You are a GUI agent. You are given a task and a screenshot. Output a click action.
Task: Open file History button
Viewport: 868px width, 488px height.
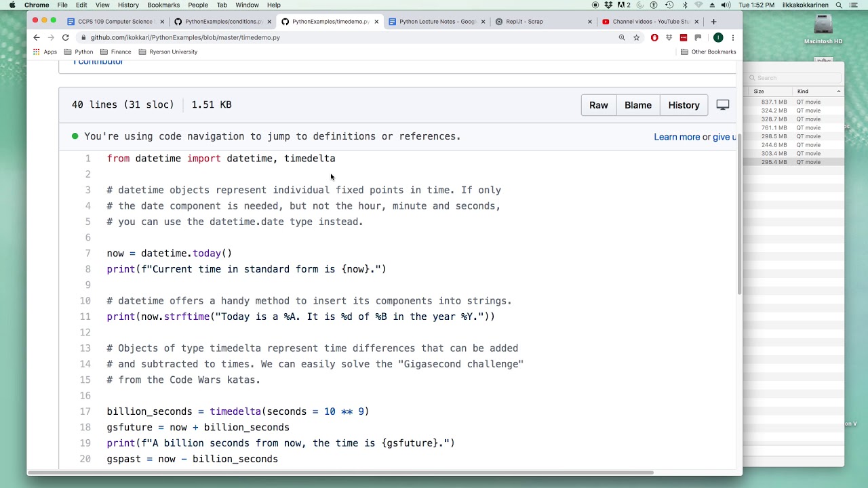click(x=684, y=105)
